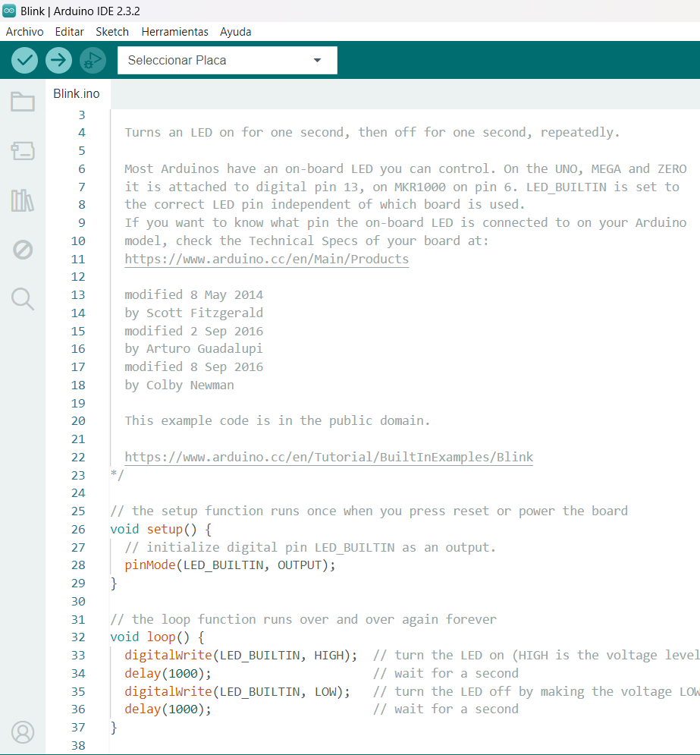Select the Blink.ino editor tab
The width and height of the screenshot is (700, 755).
[77, 93]
